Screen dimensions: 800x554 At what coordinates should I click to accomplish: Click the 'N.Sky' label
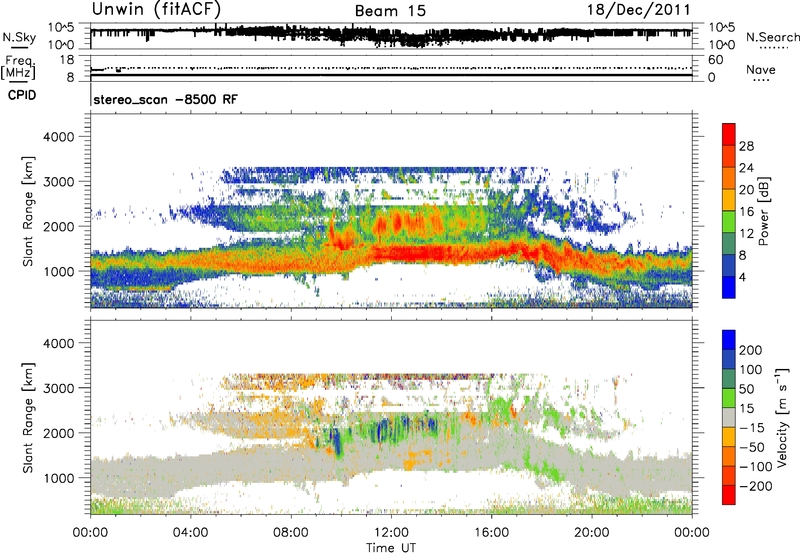[19, 37]
